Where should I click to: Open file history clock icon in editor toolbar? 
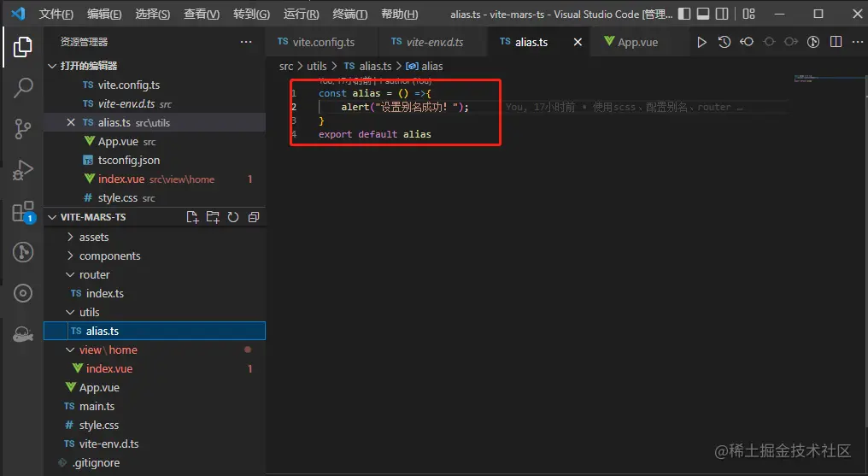pos(724,42)
